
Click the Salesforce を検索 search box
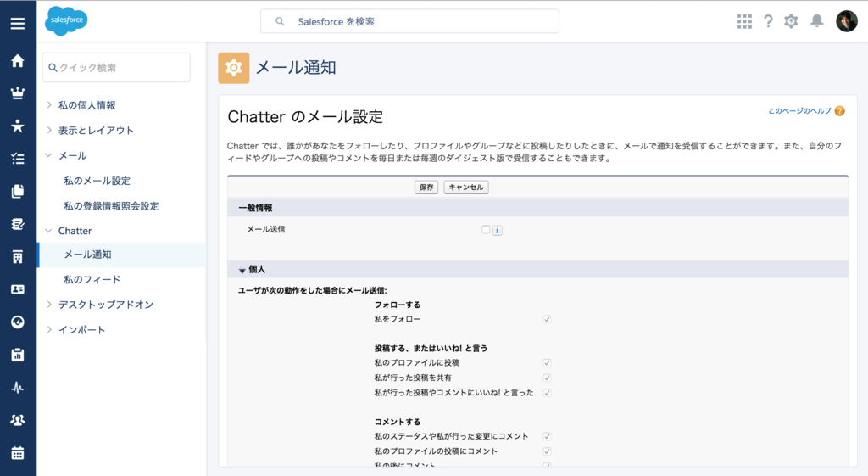coord(409,21)
